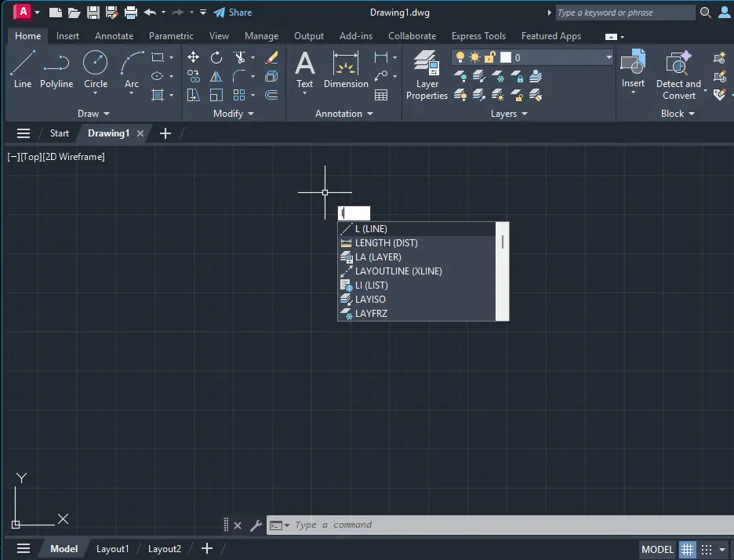Close the Drawing1 file tab

pyautogui.click(x=140, y=133)
